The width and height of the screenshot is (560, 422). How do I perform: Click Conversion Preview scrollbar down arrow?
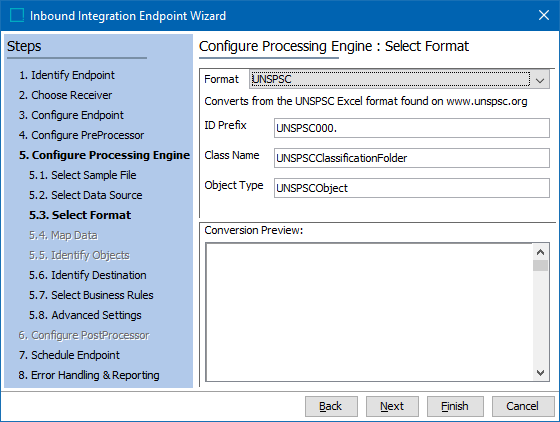(x=540, y=373)
